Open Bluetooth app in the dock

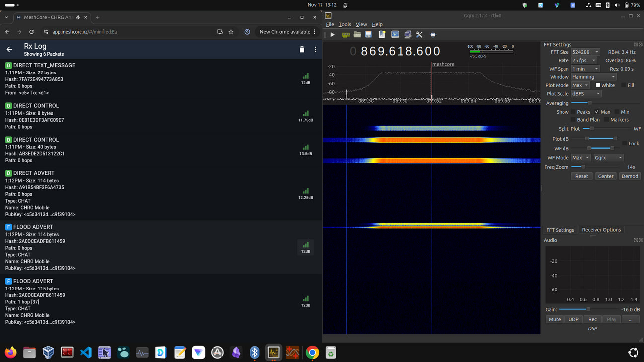pyautogui.click(x=254, y=352)
